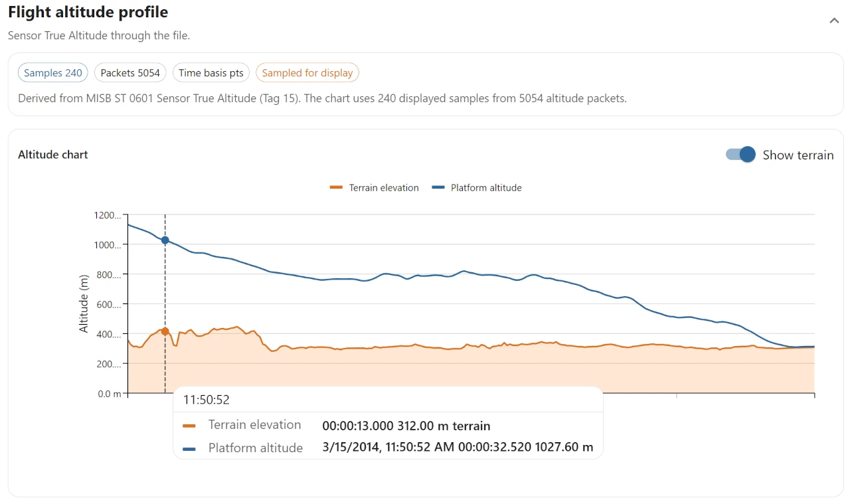The width and height of the screenshot is (850, 504).
Task: Toggle the Terrain elevation legend entry
Action: [383, 187]
